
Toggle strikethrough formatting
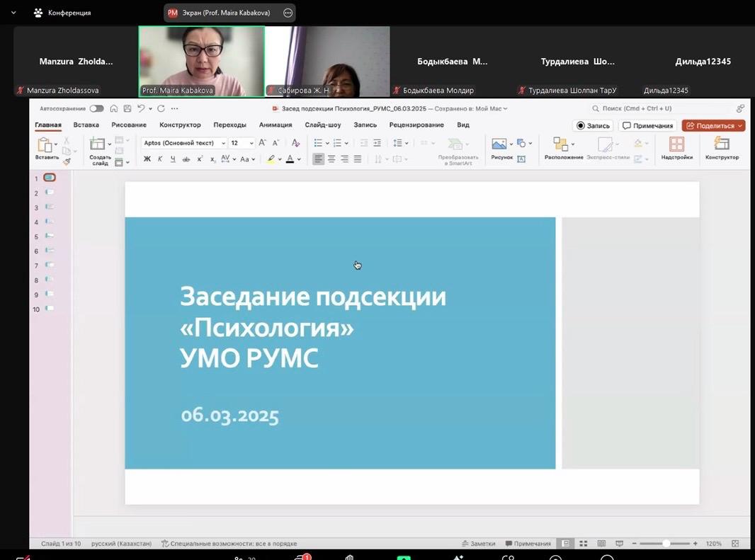point(186,159)
